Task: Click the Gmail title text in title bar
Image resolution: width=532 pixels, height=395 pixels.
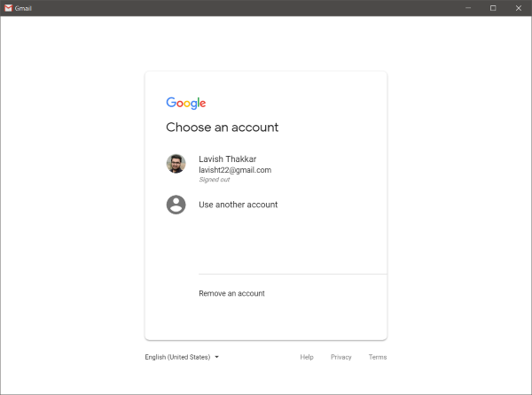Action: [x=24, y=8]
